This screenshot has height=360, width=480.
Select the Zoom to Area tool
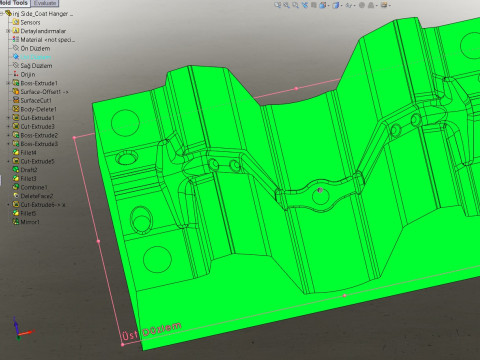(286, 5)
